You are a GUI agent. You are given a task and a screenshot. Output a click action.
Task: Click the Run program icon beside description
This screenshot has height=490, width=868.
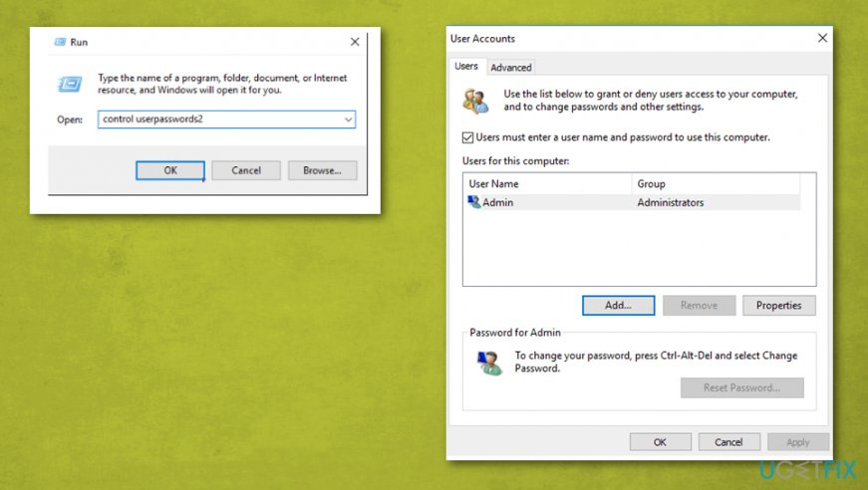pos(72,83)
